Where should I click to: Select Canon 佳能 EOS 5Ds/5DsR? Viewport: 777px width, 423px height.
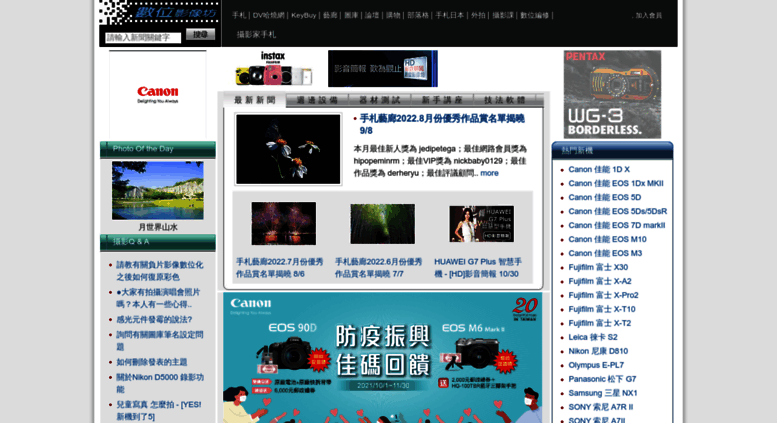pyautogui.click(x=617, y=211)
